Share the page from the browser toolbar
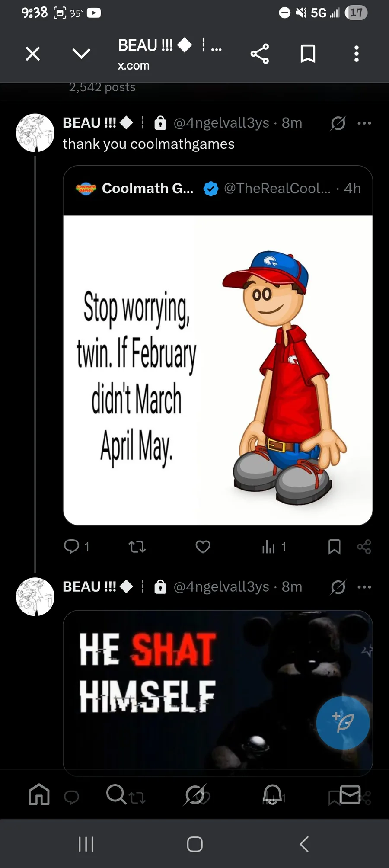The image size is (389, 868). pyautogui.click(x=260, y=54)
